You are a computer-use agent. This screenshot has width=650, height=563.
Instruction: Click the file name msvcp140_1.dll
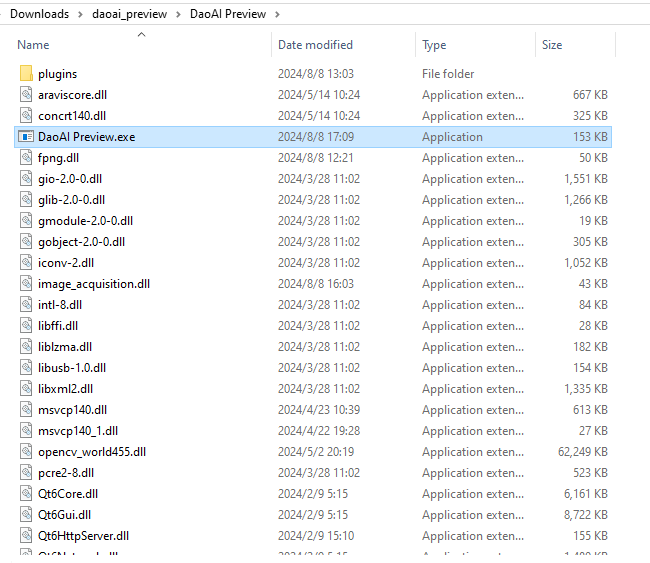(x=78, y=431)
